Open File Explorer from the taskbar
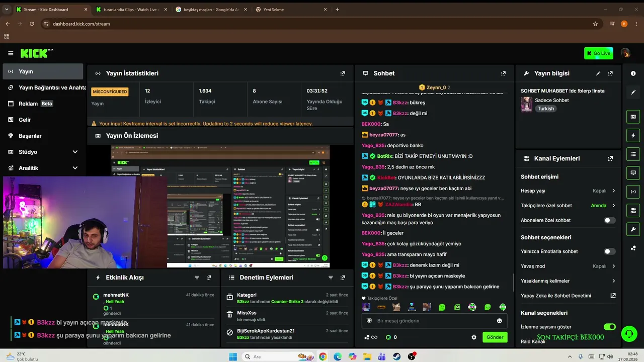The image size is (644, 362). 367,356
